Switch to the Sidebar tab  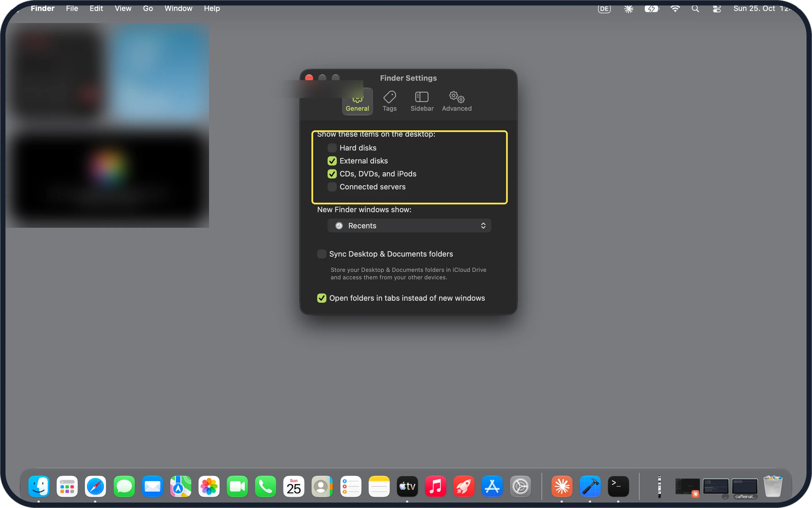[x=422, y=101]
